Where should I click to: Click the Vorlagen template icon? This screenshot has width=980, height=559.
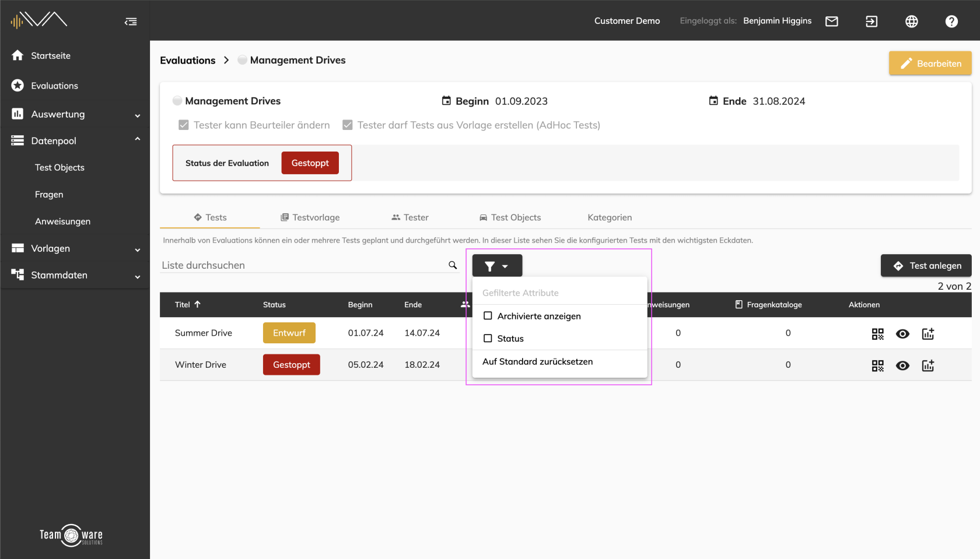[x=17, y=248]
